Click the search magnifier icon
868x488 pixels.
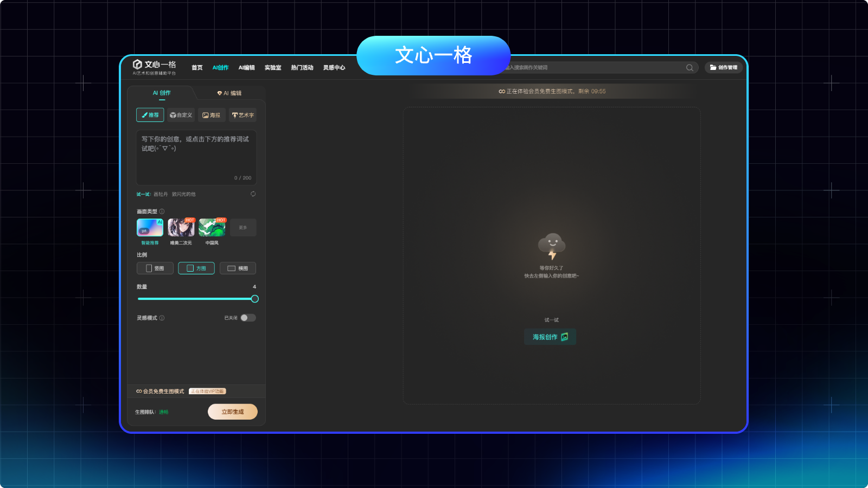pyautogui.click(x=690, y=68)
